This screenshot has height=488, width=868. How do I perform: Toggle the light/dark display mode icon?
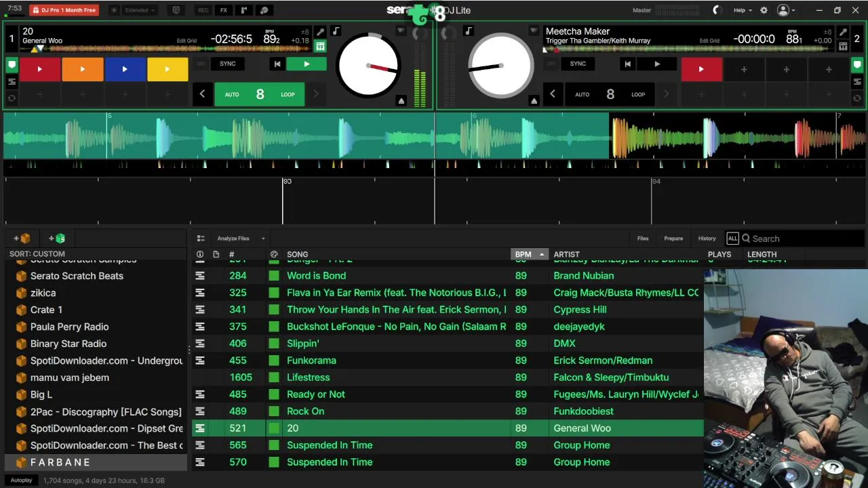(113, 10)
